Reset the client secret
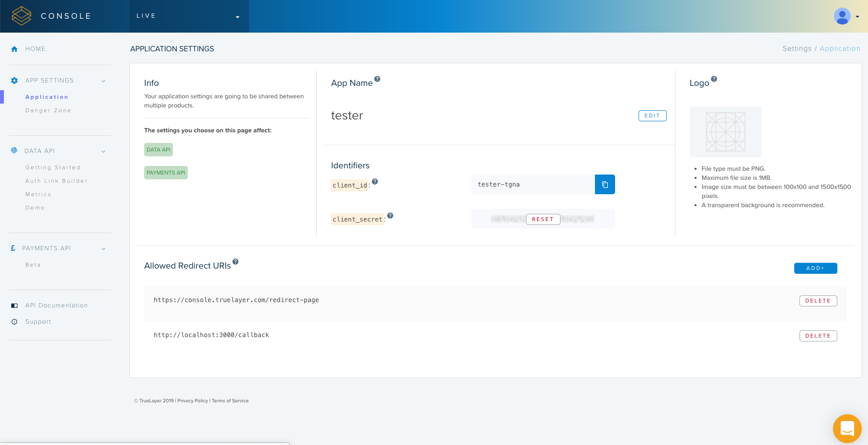The width and height of the screenshot is (868, 445). click(x=543, y=219)
